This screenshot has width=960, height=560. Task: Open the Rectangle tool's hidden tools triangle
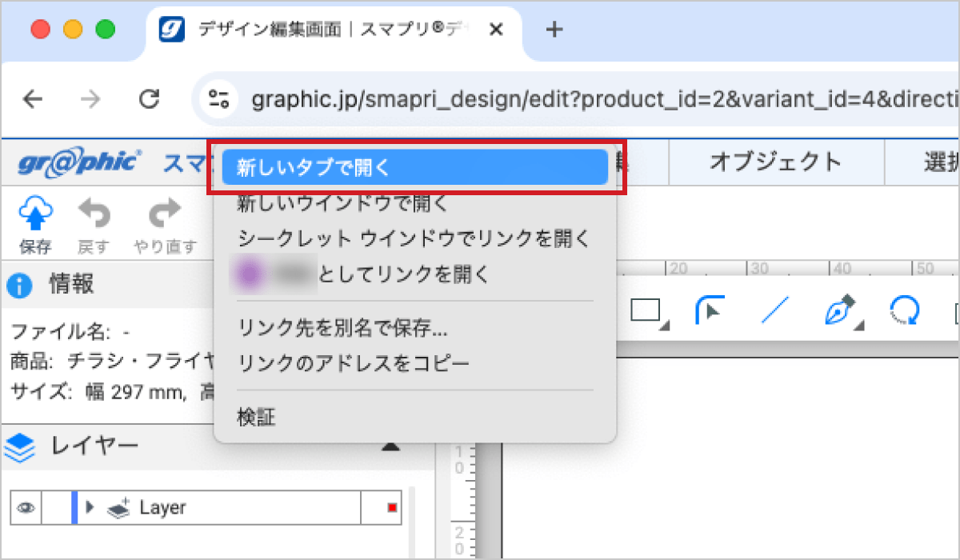click(x=663, y=326)
